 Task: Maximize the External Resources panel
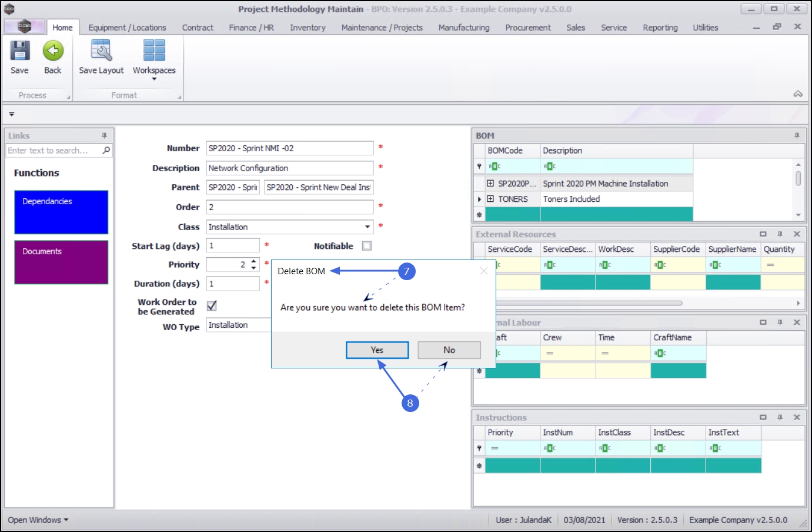(763, 234)
